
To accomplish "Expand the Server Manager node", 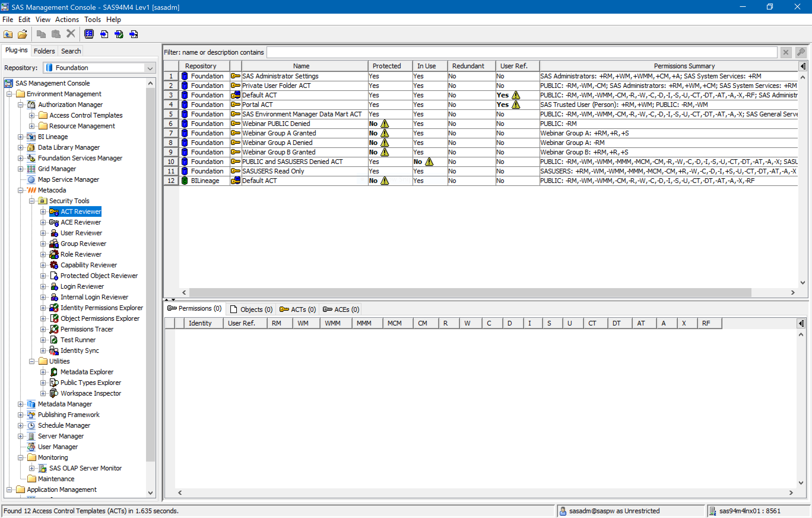I will (x=20, y=436).
